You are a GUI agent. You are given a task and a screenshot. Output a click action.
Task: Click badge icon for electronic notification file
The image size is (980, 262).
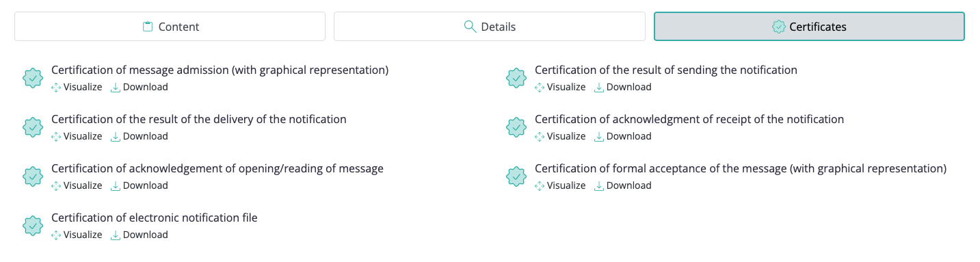33,226
